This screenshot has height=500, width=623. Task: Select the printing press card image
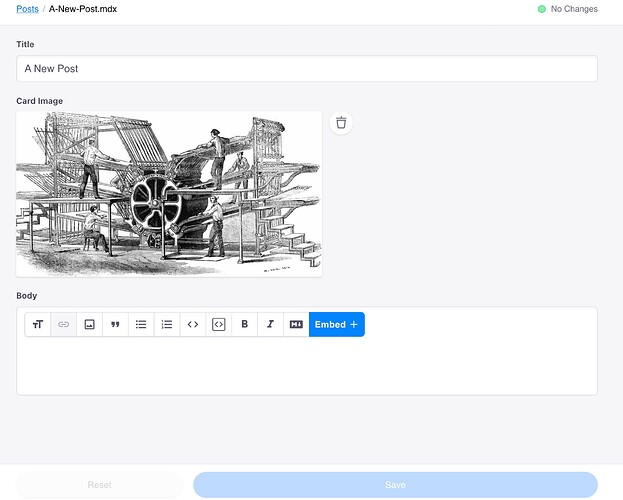coord(169,194)
